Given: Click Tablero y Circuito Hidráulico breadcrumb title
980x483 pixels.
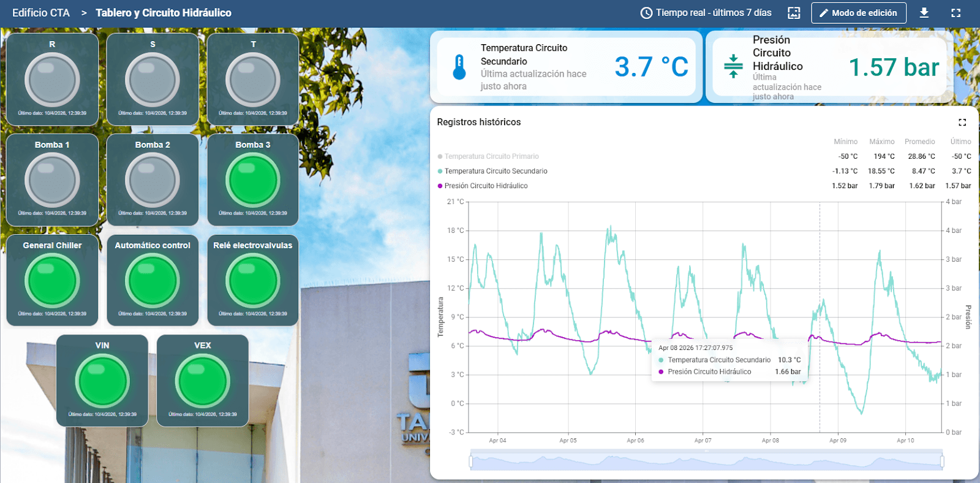Looking at the screenshot, I should [164, 13].
